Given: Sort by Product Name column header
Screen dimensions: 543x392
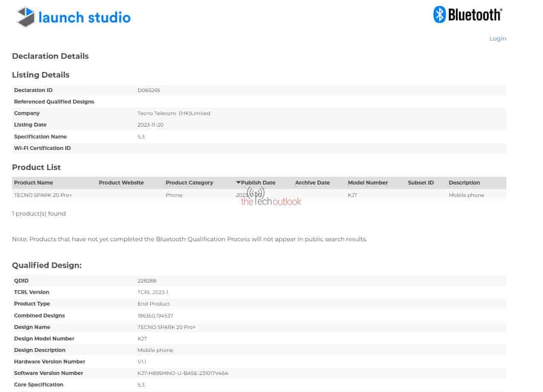Looking at the screenshot, I should [34, 183].
